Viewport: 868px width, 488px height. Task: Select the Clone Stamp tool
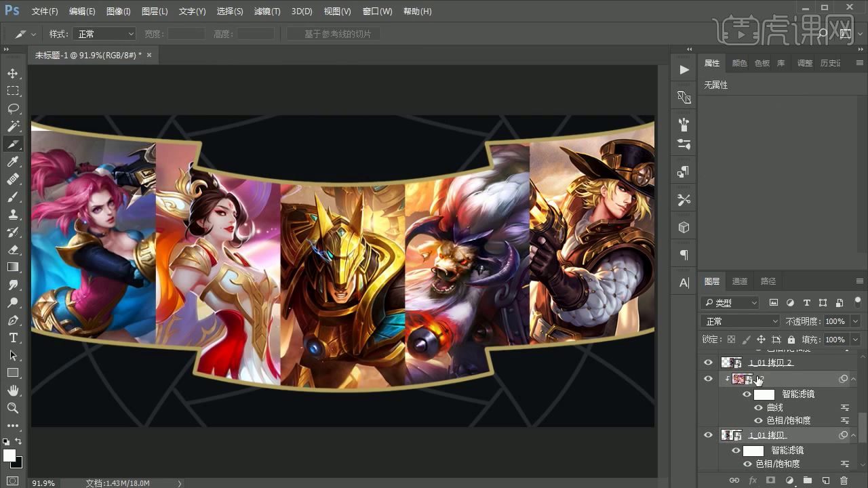point(13,214)
